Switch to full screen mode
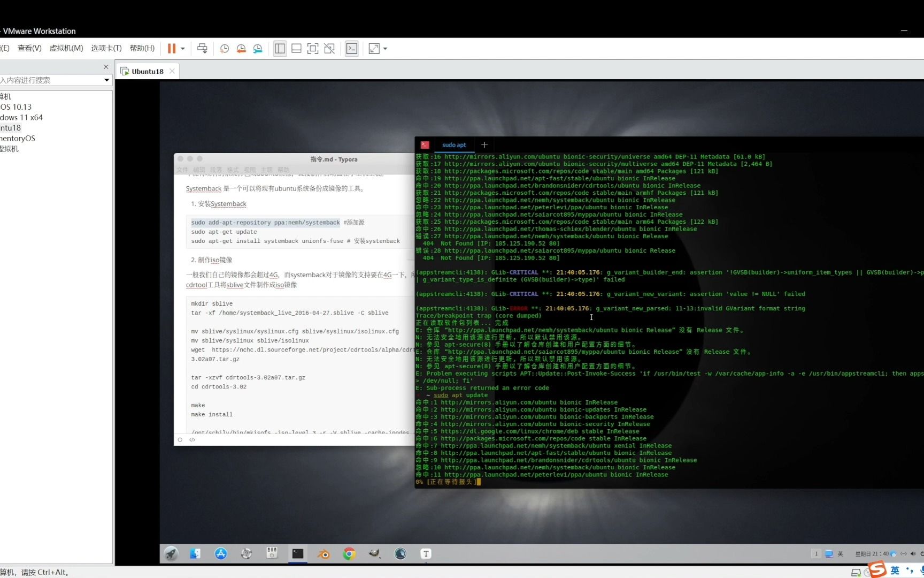Viewport: 924px width, 578px height. (x=313, y=49)
